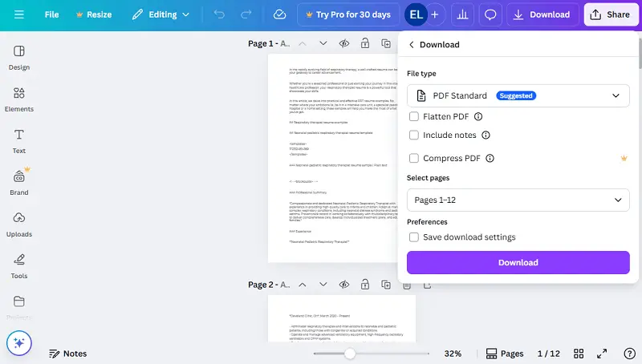The height and width of the screenshot is (364, 642).
Task: Open the Resize menu
Action: pos(93,14)
